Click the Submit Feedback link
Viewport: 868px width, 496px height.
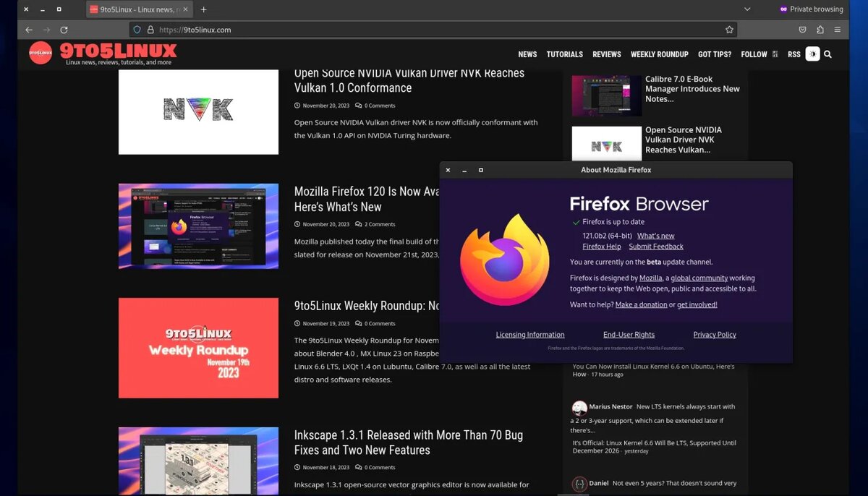[x=656, y=247]
